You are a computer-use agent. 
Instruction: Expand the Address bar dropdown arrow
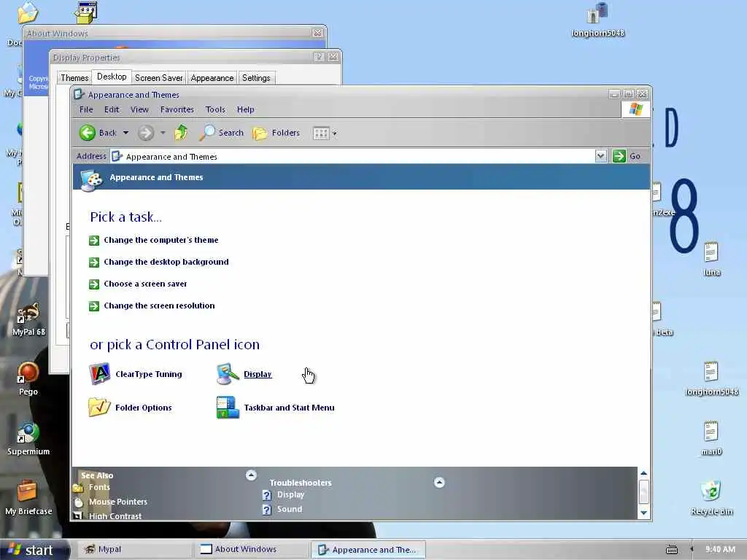click(x=601, y=156)
